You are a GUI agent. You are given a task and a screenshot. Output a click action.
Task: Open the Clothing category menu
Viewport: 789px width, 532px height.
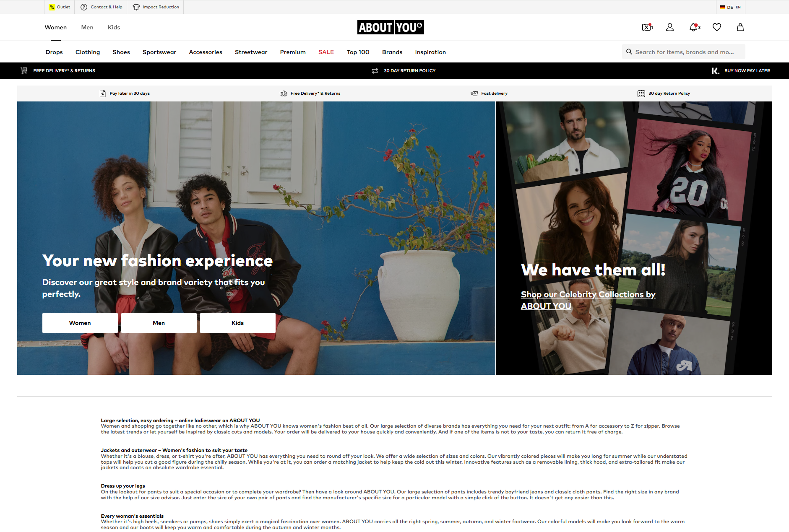[x=88, y=52]
